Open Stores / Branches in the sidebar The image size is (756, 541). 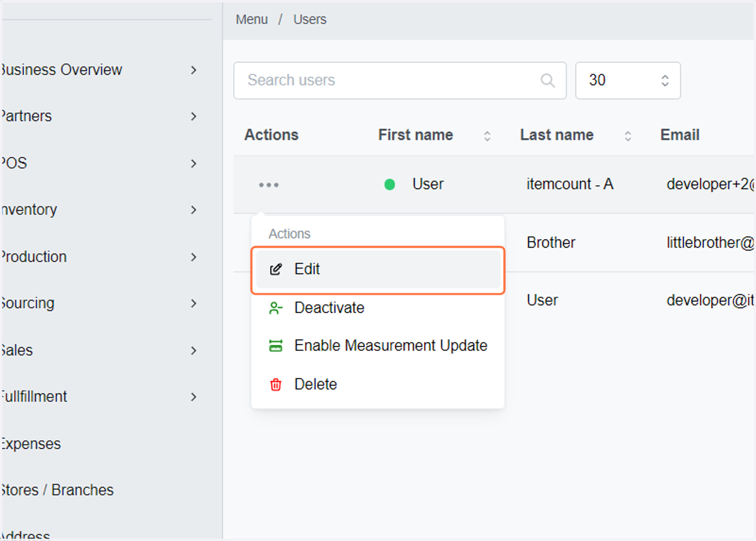click(57, 490)
